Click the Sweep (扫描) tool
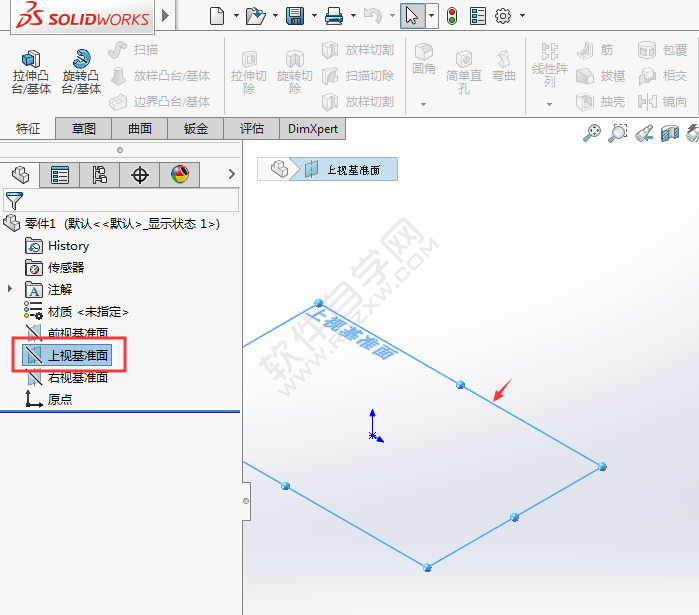Image resolution: width=699 pixels, height=615 pixels. pyautogui.click(x=133, y=50)
